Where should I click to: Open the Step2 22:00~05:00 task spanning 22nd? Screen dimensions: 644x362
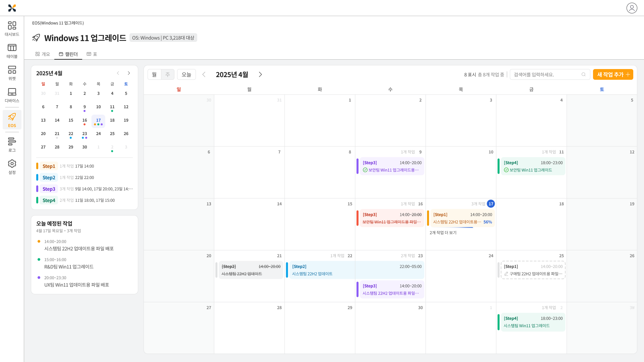point(355,270)
